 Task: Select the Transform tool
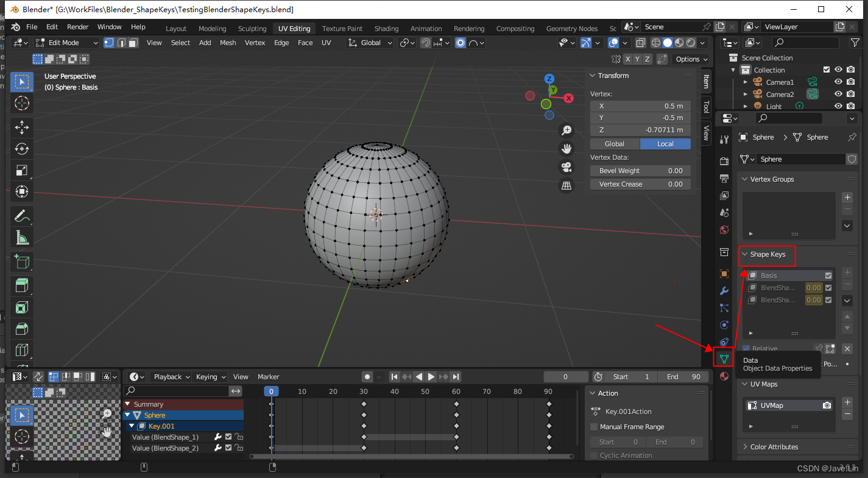tap(22, 191)
